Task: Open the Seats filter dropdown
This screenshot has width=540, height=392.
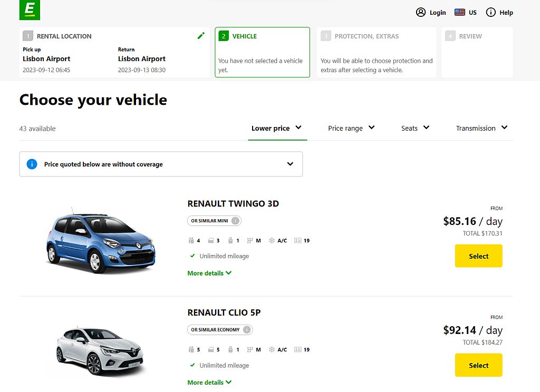Action: pyautogui.click(x=415, y=128)
